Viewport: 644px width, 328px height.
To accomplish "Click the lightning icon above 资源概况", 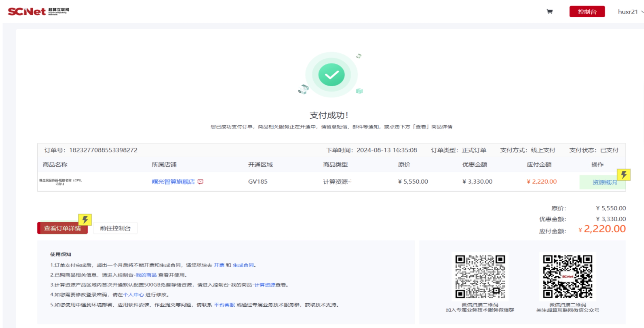I will [x=623, y=175].
